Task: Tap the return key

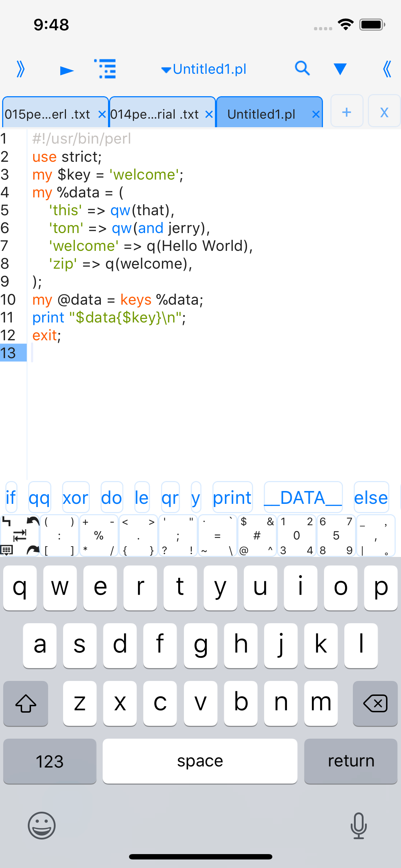Action: click(x=351, y=761)
